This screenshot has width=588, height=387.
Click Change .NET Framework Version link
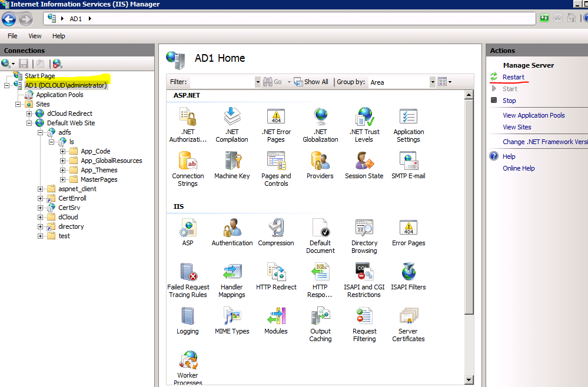[x=545, y=142]
